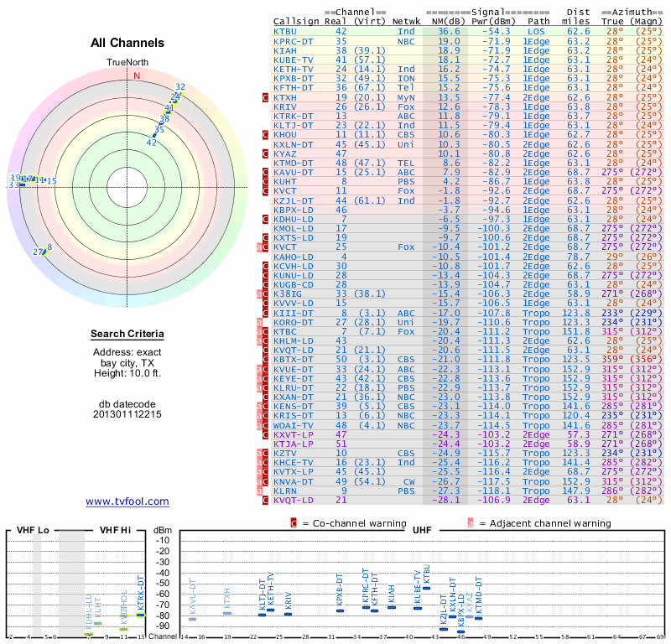Click the KTRK-DT callsign in the table
This screenshot has width=671, height=644.
tap(294, 117)
